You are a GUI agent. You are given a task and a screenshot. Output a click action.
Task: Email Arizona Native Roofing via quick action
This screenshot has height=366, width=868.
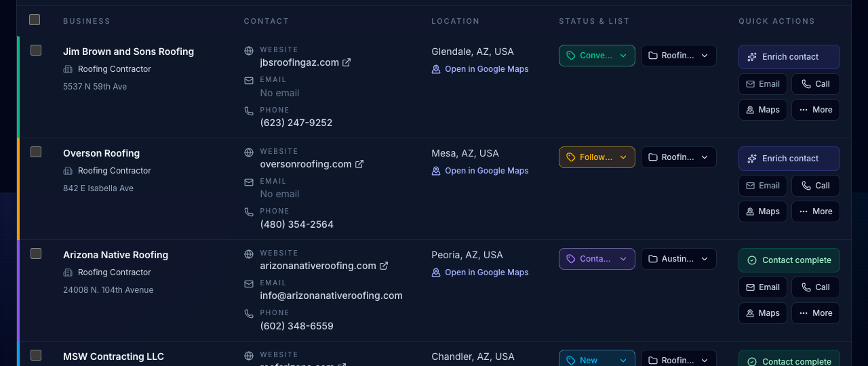click(763, 287)
